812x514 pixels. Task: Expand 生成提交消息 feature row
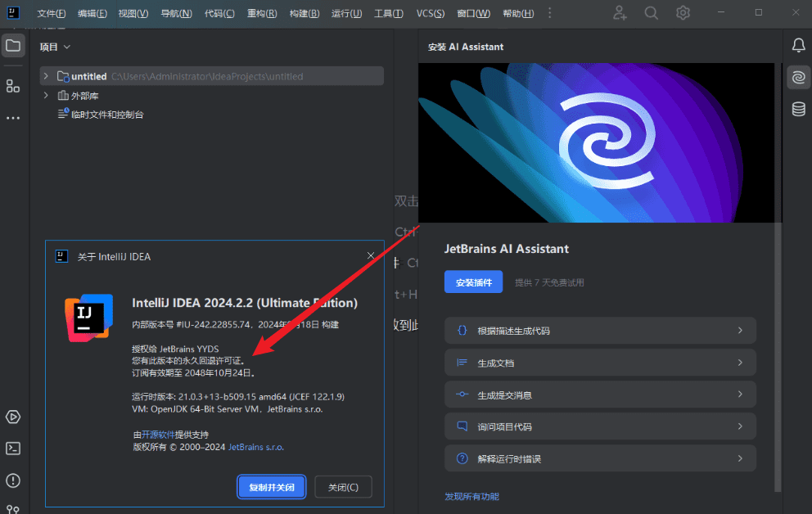point(600,395)
